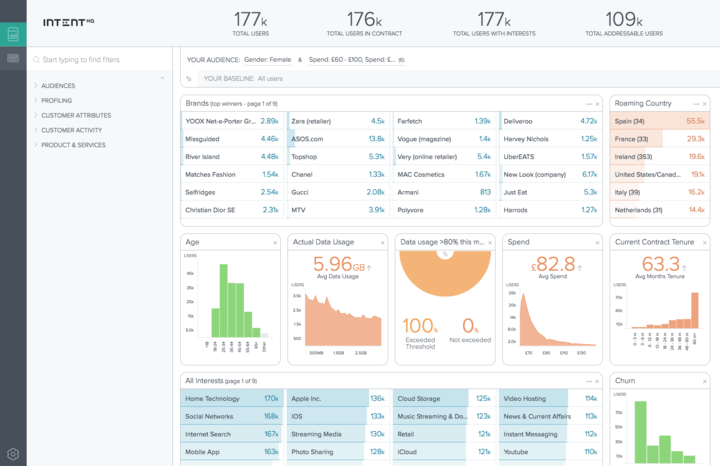Click the 0% Not exceeded value
The height and width of the screenshot is (466, 720).
470,326
